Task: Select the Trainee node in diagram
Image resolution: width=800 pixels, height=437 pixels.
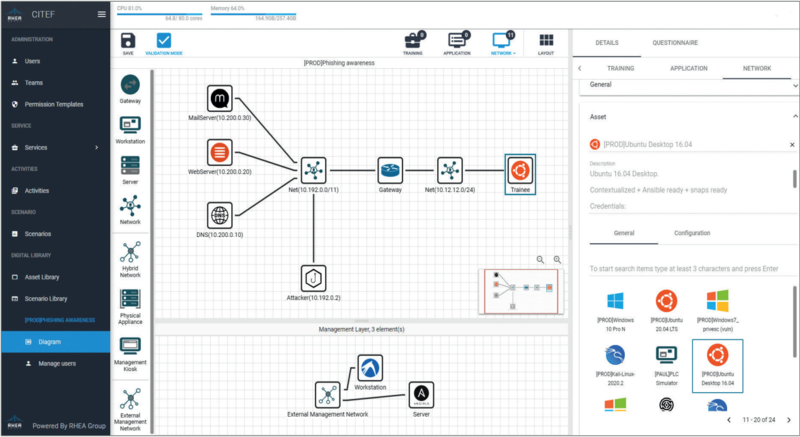Action: pyautogui.click(x=520, y=171)
